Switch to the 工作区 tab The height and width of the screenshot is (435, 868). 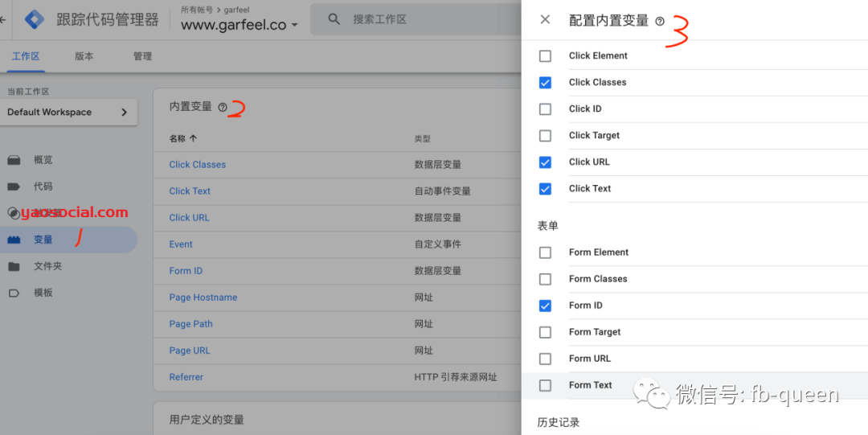26,56
